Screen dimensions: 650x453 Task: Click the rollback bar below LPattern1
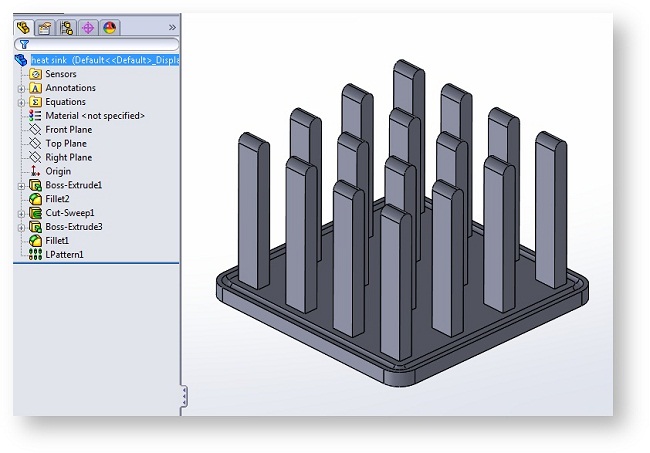96,263
